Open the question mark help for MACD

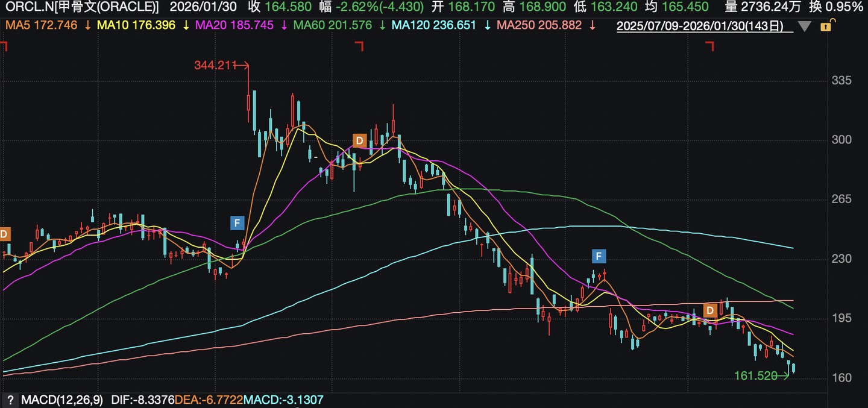tap(10, 400)
